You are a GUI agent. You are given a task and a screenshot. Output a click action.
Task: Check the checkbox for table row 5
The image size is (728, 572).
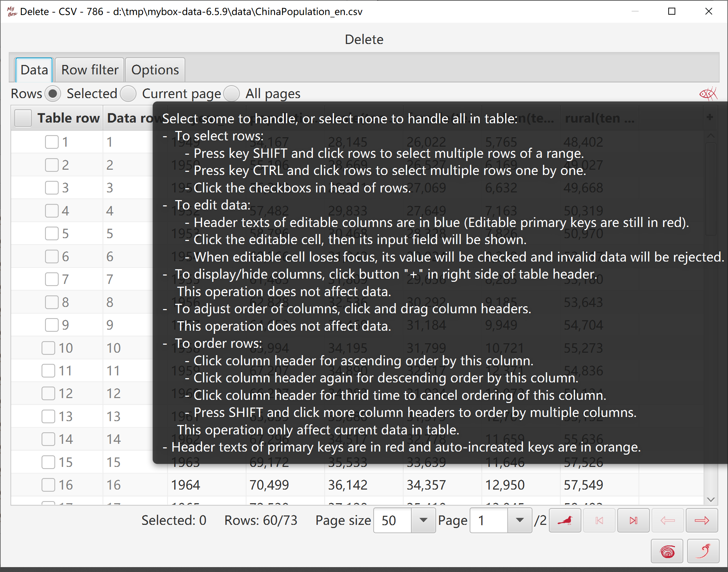click(52, 234)
